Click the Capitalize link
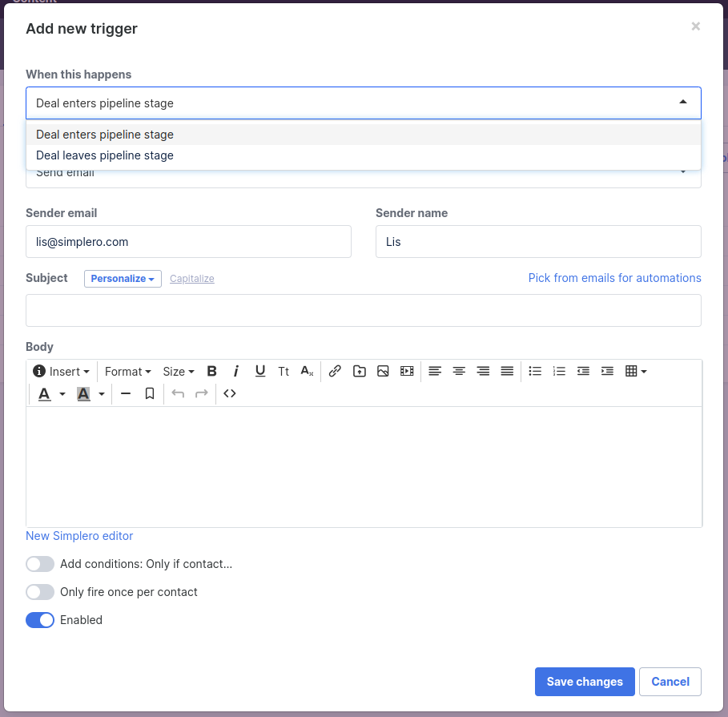728x717 pixels. click(191, 279)
